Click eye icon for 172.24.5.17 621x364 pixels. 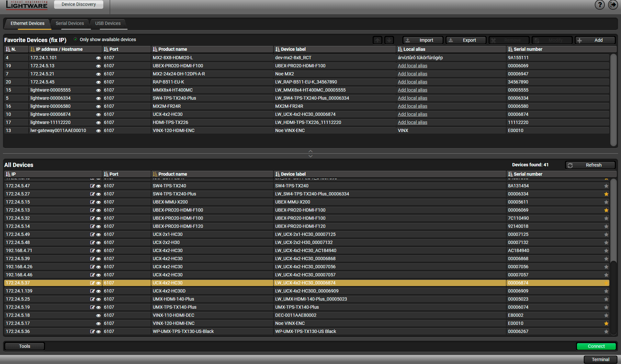coord(98,324)
